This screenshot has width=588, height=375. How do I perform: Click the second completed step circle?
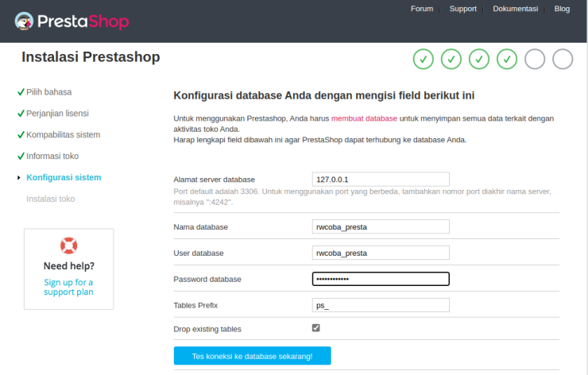[451, 60]
